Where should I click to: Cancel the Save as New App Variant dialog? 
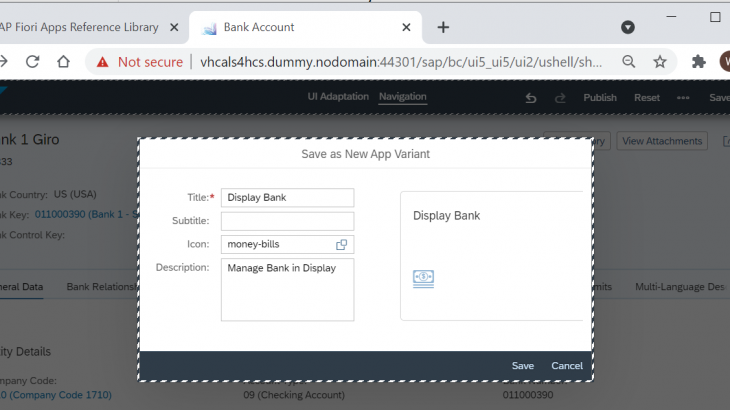point(567,366)
